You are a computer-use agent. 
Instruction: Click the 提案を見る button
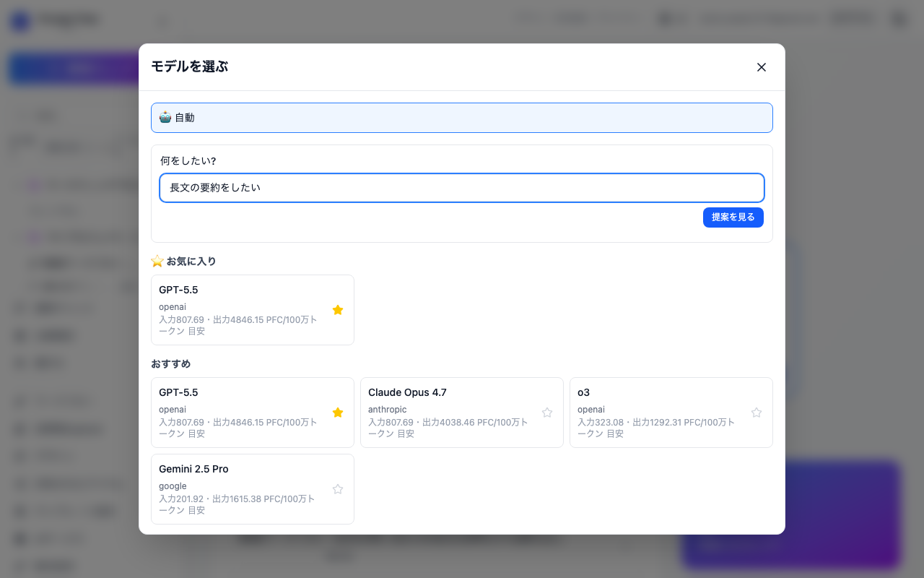point(733,217)
